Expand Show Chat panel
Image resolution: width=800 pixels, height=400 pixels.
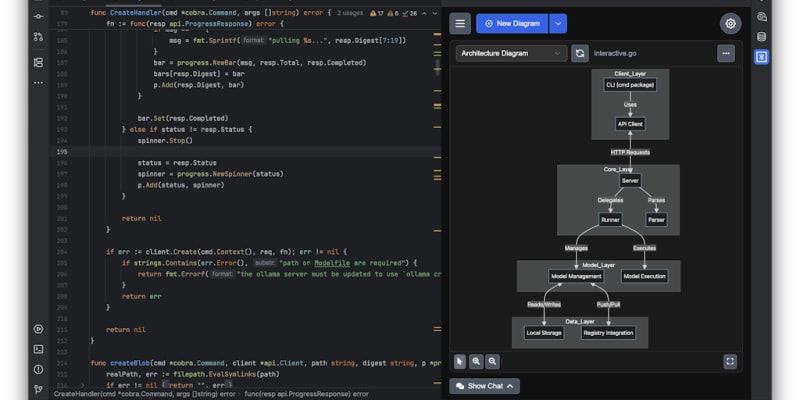point(484,386)
